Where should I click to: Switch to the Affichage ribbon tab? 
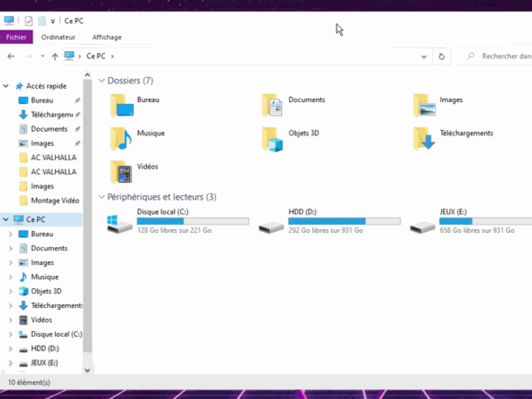(x=106, y=37)
